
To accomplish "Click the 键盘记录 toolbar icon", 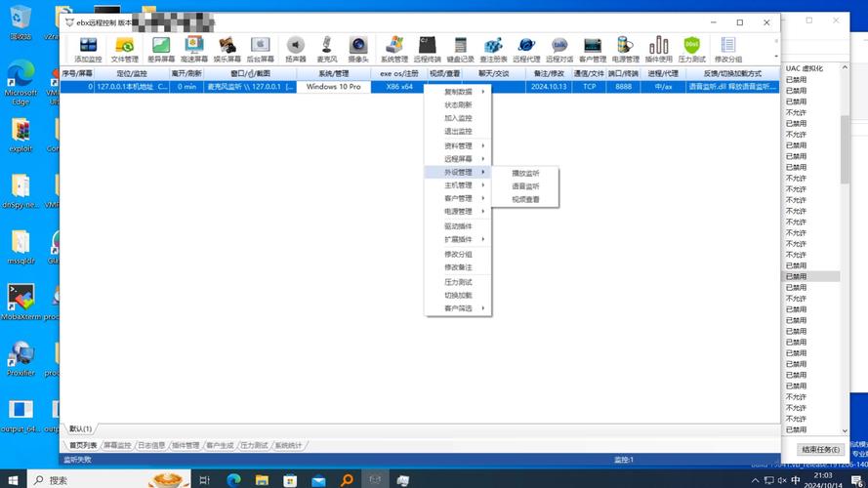I will [x=460, y=49].
